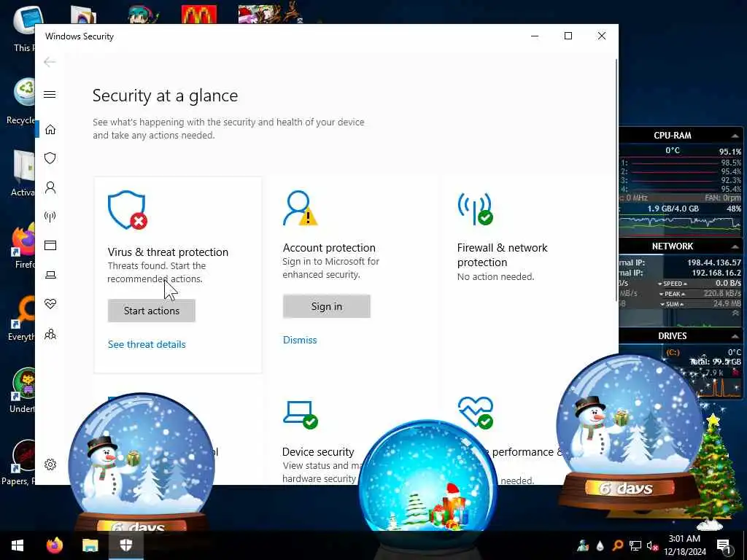This screenshot has width=747, height=560.
Task: Click the Device performance heart tile icon
Action: (476, 413)
